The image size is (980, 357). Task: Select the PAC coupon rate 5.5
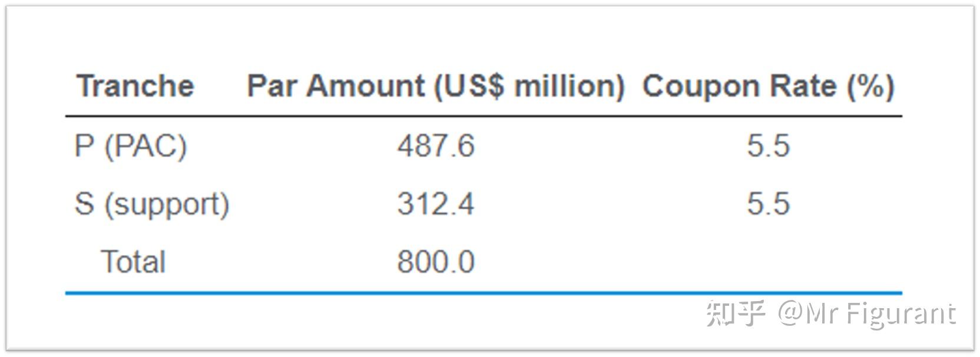click(x=769, y=145)
